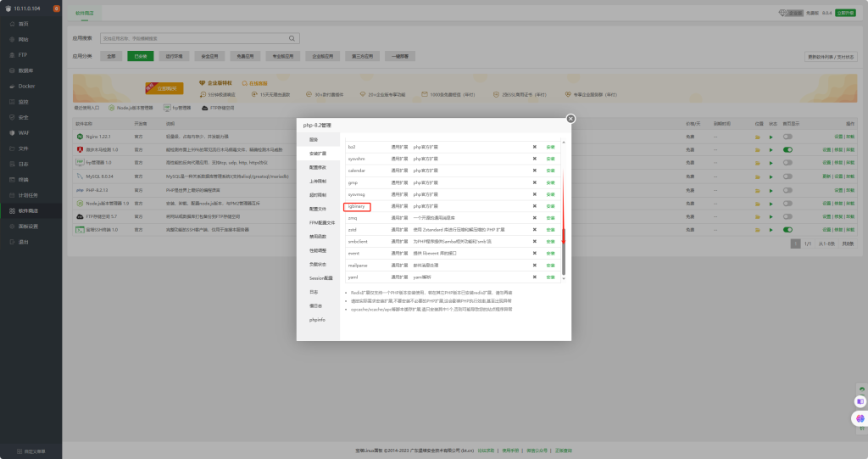This screenshot has width=868, height=459.
Task: Click the FTP存储空间 5.7 green play status icon
Action: tap(771, 216)
